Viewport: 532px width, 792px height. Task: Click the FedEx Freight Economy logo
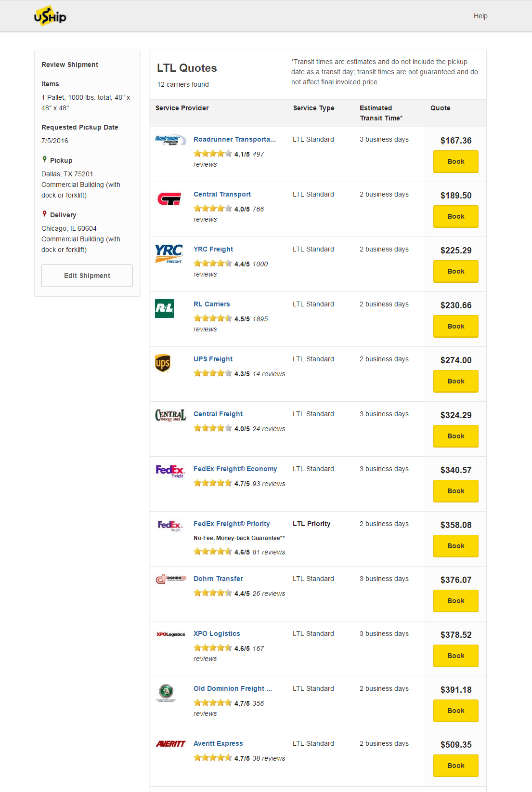170,471
